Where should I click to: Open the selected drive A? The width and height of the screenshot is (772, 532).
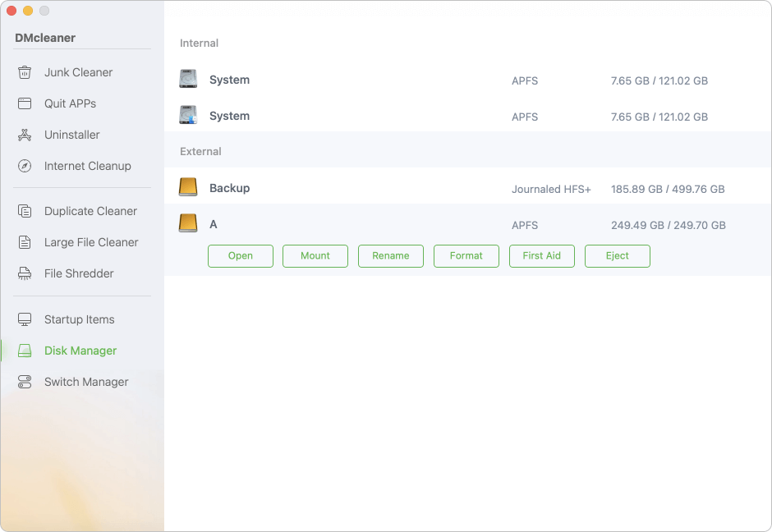coord(240,255)
